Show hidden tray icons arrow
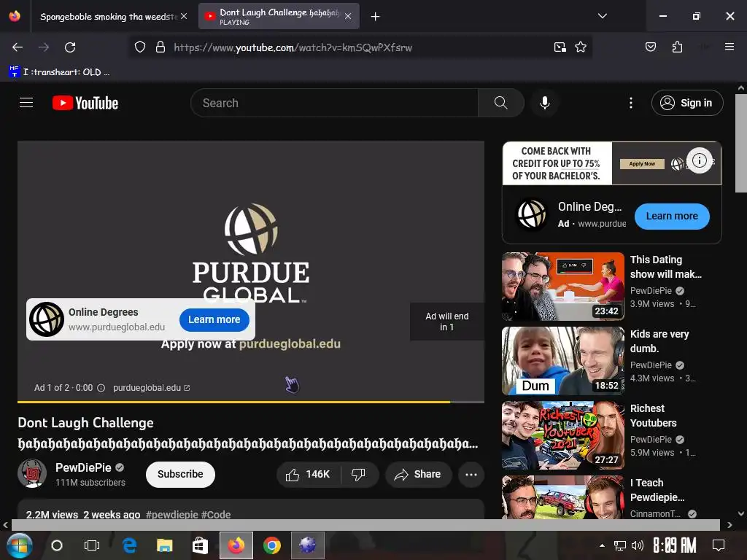The width and height of the screenshot is (747, 560). tap(602, 545)
